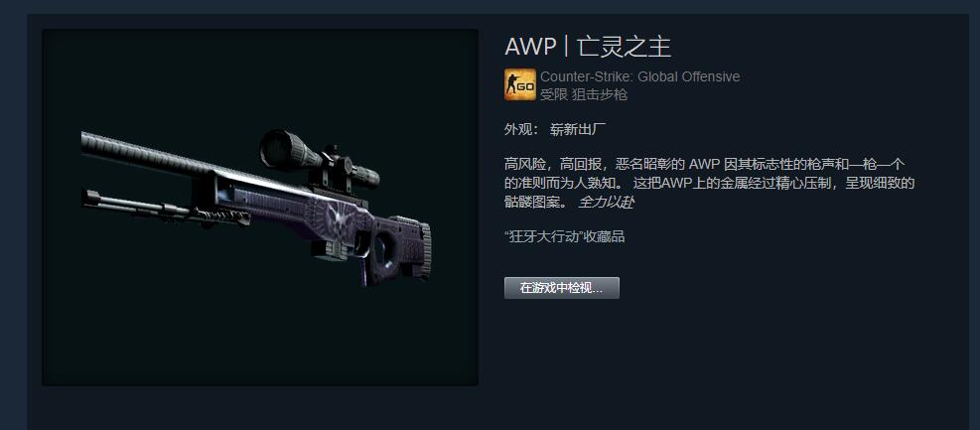Click the 外观: label
The width and height of the screenshot is (980, 430).
(521, 130)
